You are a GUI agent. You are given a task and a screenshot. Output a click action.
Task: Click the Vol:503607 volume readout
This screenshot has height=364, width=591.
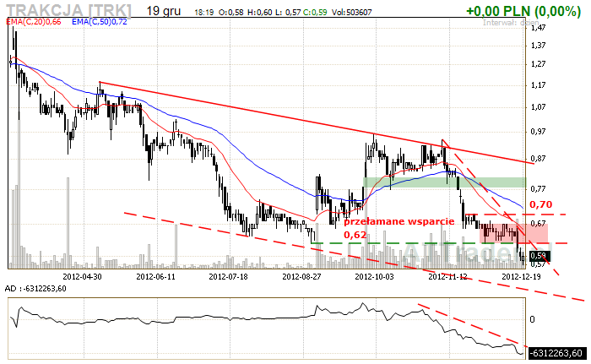point(352,13)
